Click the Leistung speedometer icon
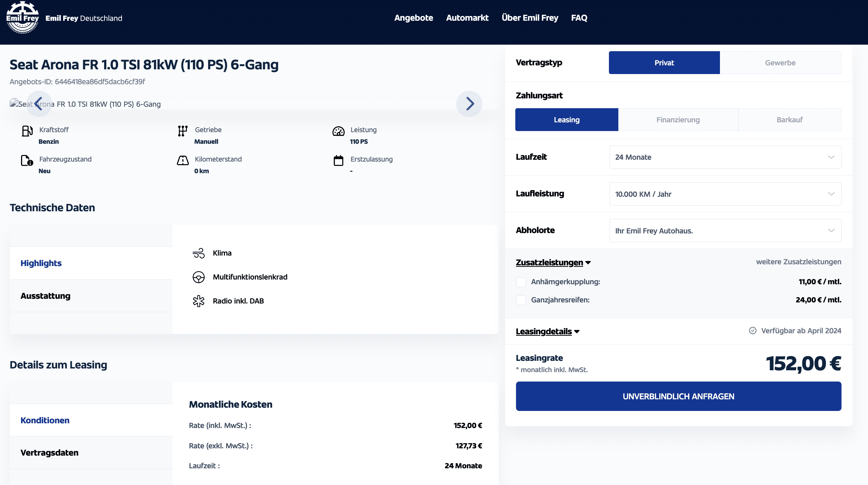868x485 pixels. click(339, 131)
